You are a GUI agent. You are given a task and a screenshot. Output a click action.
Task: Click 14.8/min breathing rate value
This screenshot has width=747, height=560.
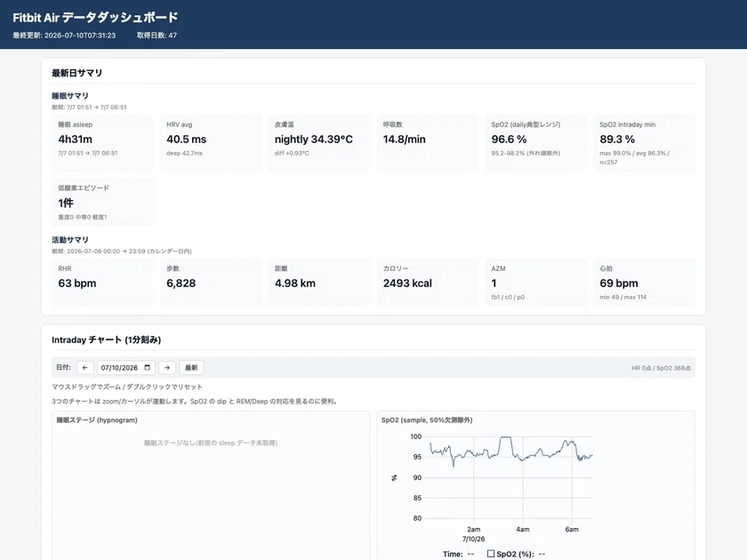click(x=404, y=139)
